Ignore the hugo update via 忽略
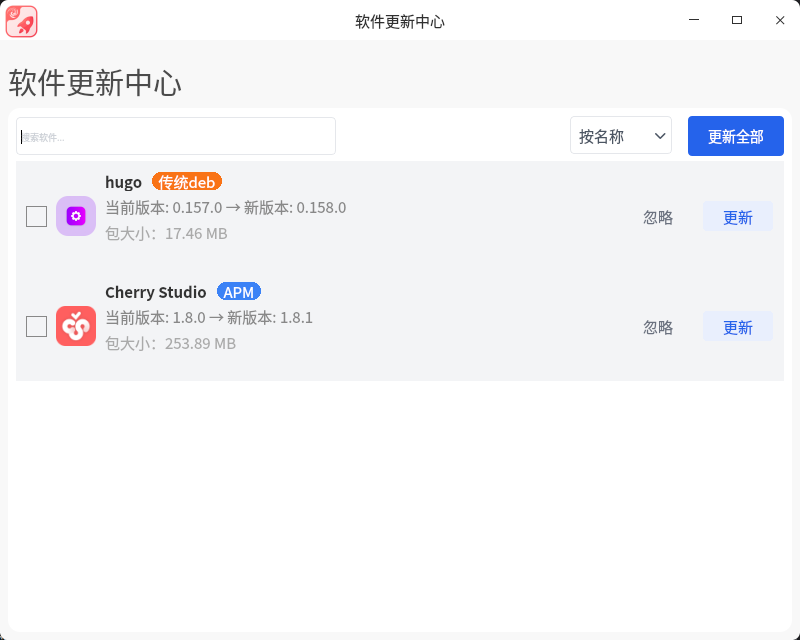Screen dimensions: 800x640 (x=658, y=217)
